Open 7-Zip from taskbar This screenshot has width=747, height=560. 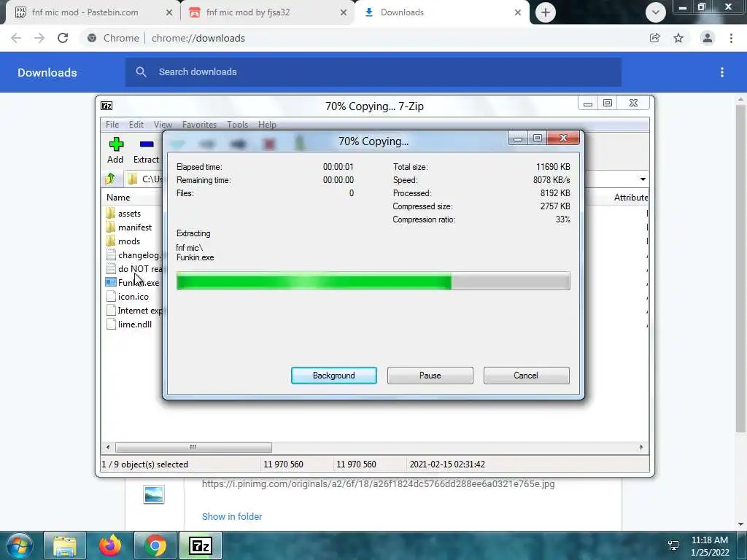(200, 545)
